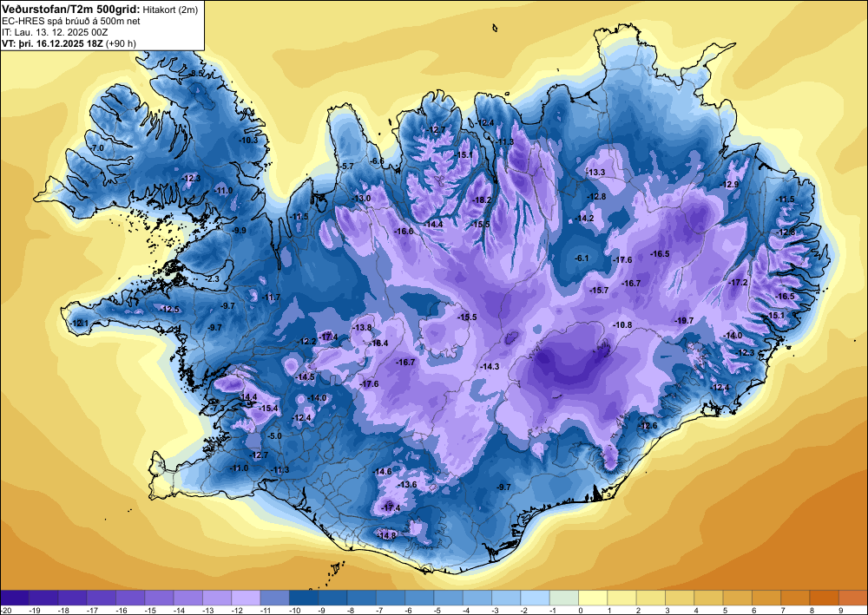This screenshot has width=868, height=615.
Task: Click the -5.0 temperature value
Action: click(x=274, y=435)
